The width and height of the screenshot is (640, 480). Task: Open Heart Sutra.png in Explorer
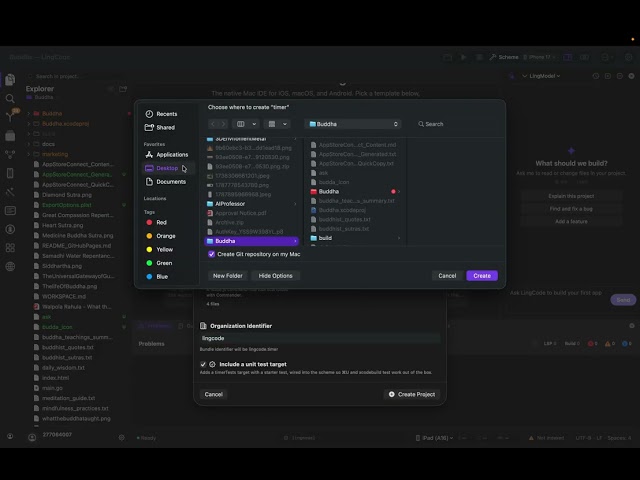[62, 225]
